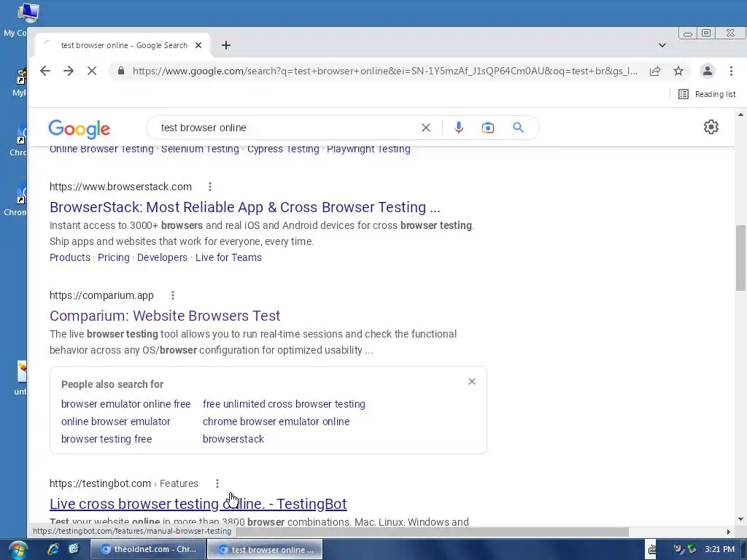The width and height of the screenshot is (747, 560).
Task: Open the Windows Start button
Action: (x=18, y=550)
